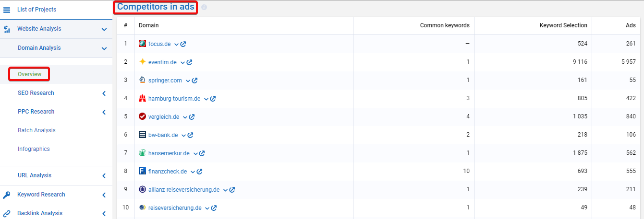Open finanzcheck.de external link icon
This screenshot has width=644, height=219.
(199, 172)
